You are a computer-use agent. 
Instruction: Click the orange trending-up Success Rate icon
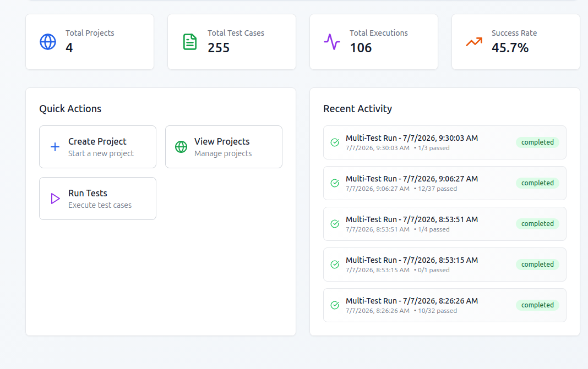click(474, 42)
